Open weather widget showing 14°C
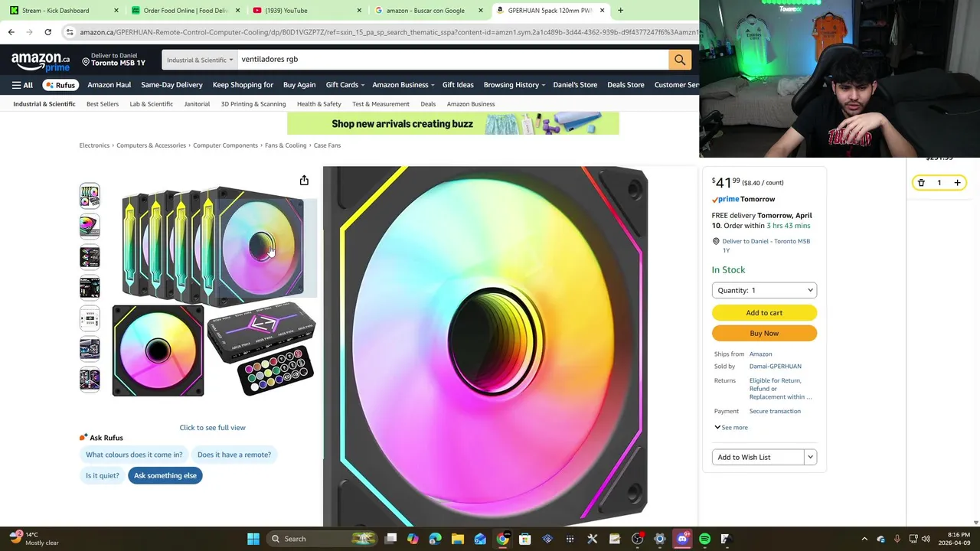Image resolution: width=980 pixels, height=551 pixels. tap(34, 539)
